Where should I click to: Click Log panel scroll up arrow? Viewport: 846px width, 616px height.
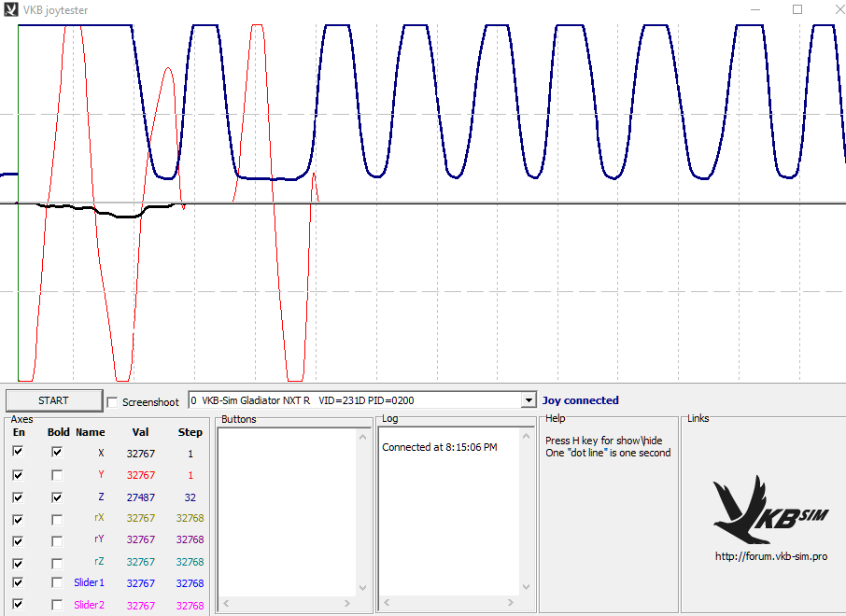click(x=526, y=436)
